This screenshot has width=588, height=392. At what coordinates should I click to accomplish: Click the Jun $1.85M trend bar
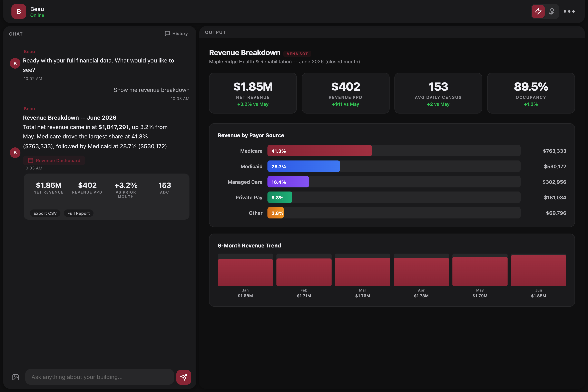(539, 271)
